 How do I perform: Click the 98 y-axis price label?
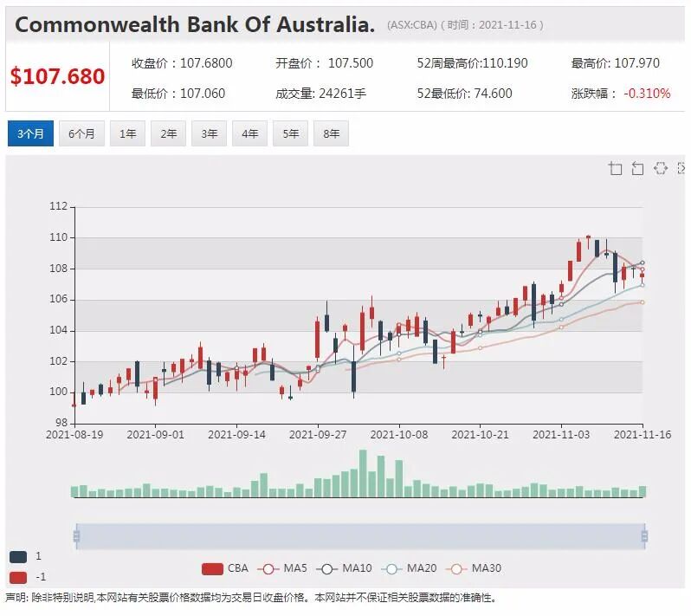coord(61,423)
